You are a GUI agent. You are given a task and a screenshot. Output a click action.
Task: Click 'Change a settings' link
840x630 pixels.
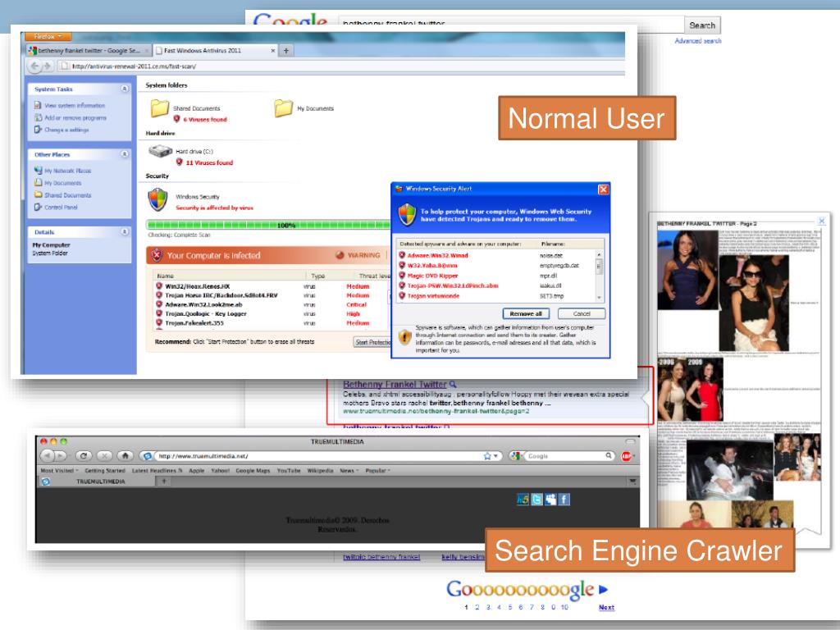[x=66, y=130]
